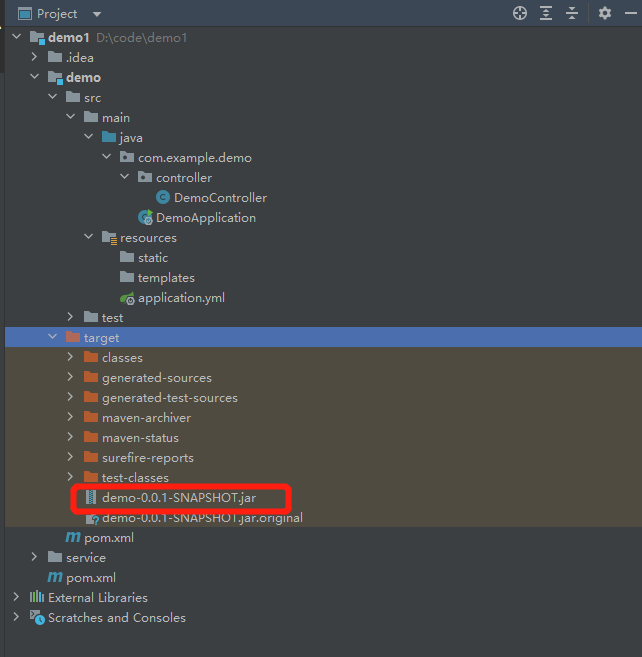Image resolution: width=642 pixels, height=657 pixels.
Task: Expand the service folder
Action: coord(34,557)
